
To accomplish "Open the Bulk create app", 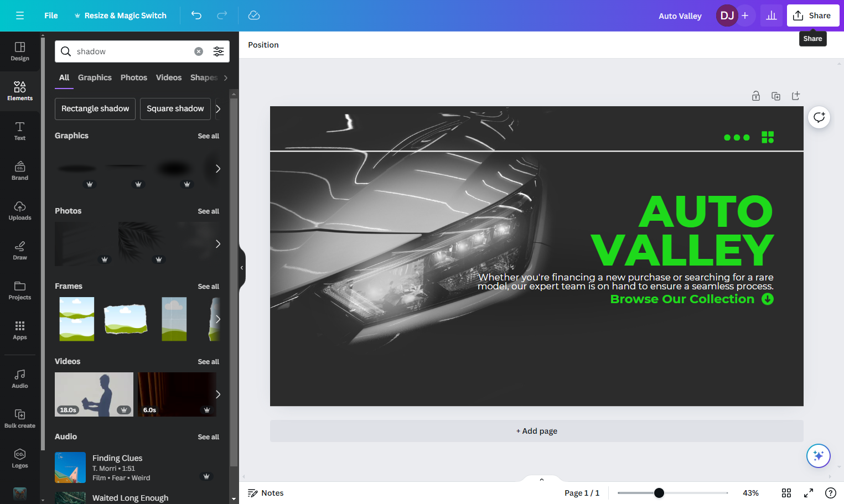I will pos(20,418).
